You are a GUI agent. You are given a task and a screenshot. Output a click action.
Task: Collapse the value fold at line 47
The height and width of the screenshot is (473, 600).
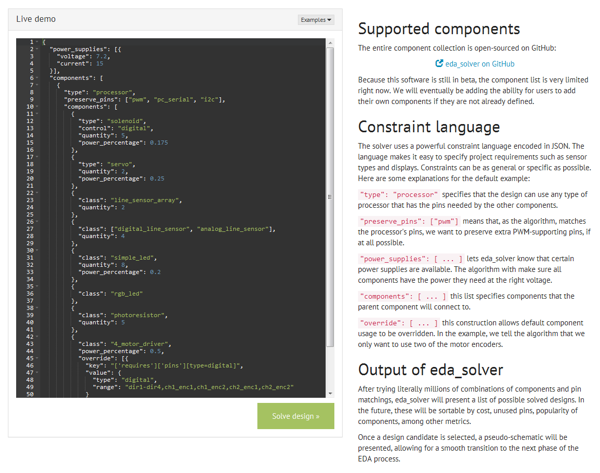37,372
